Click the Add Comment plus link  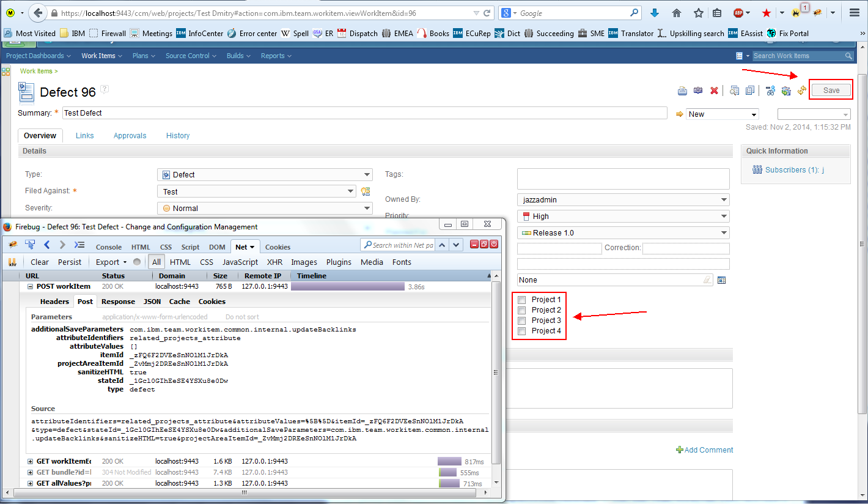pyautogui.click(x=704, y=450)
